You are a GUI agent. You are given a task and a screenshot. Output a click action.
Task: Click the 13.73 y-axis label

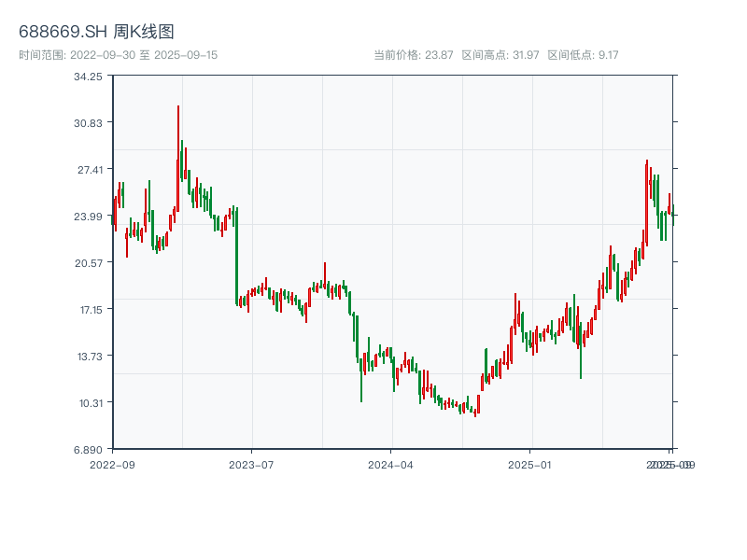(x=89, y=357)
